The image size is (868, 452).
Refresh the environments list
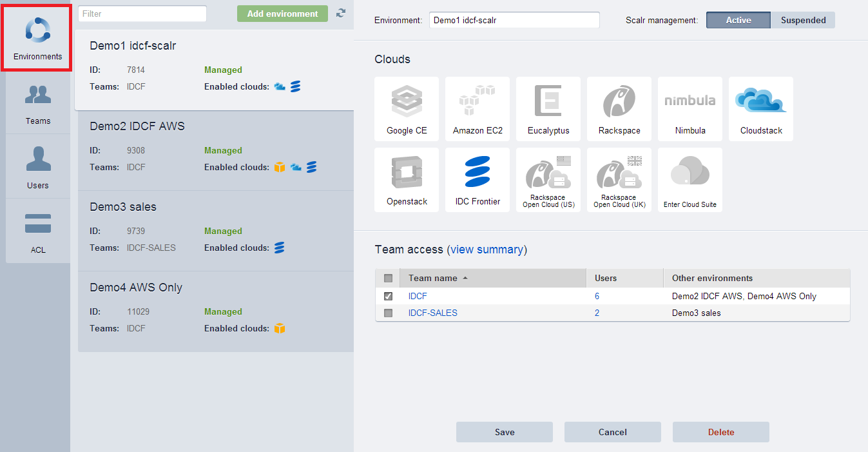pyautogui.click(x=341, y=14)
